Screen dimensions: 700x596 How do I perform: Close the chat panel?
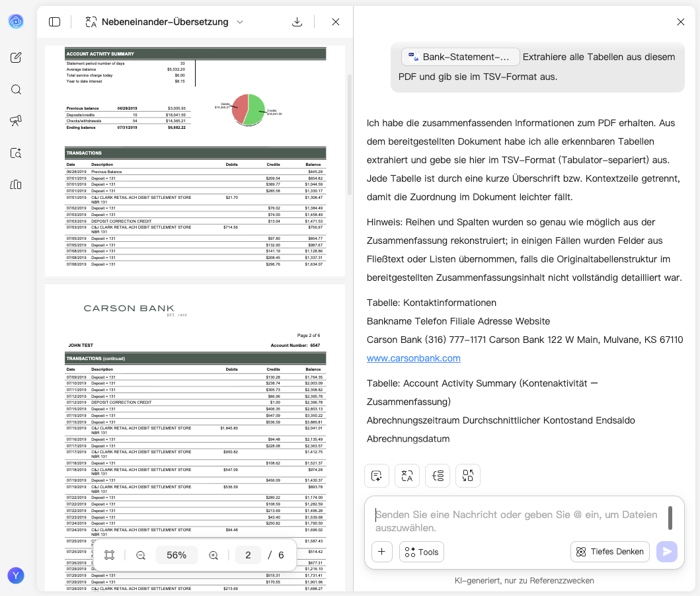(680, 22)
